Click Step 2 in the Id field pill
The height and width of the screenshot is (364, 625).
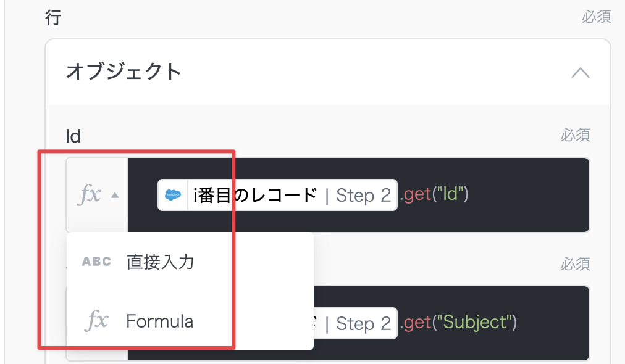[364, 196]
